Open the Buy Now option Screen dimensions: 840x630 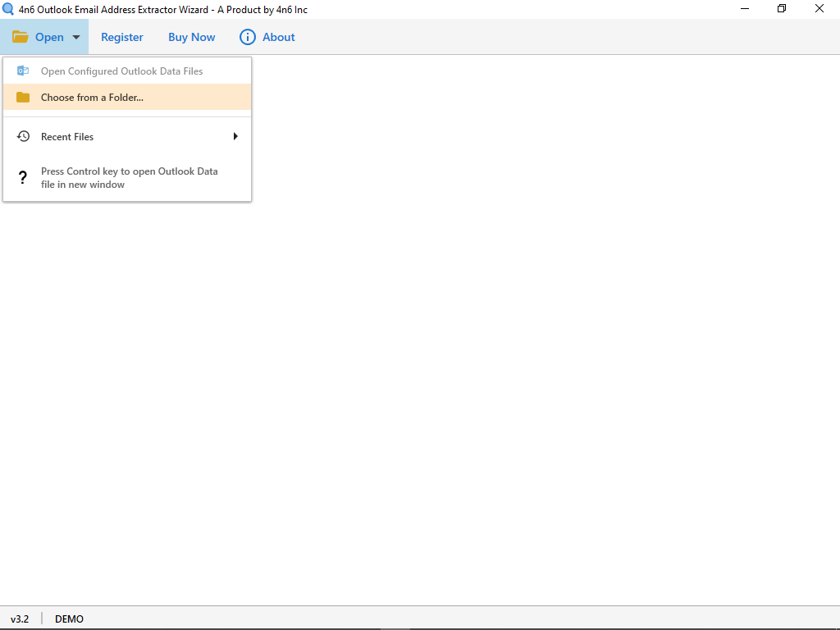[191, 37]
